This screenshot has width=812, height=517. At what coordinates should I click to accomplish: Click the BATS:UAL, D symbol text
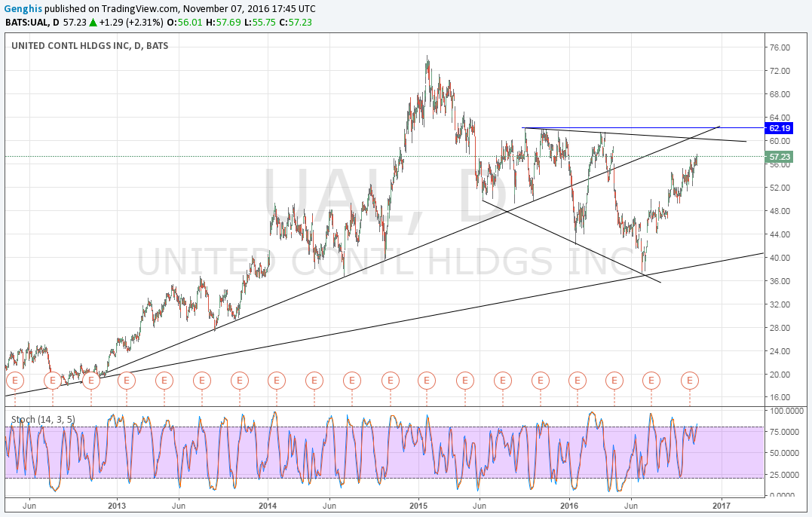(32, 23)
